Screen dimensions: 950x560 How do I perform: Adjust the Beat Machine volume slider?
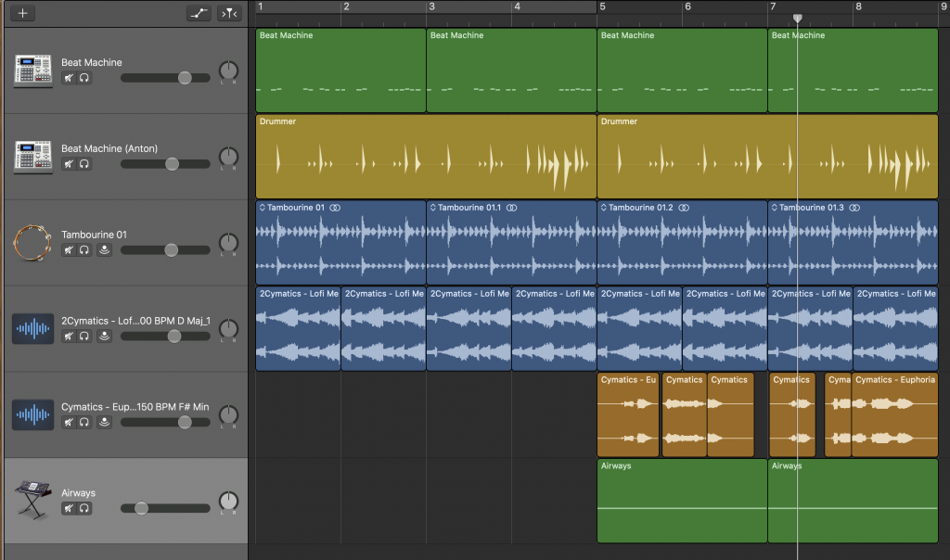185,78
